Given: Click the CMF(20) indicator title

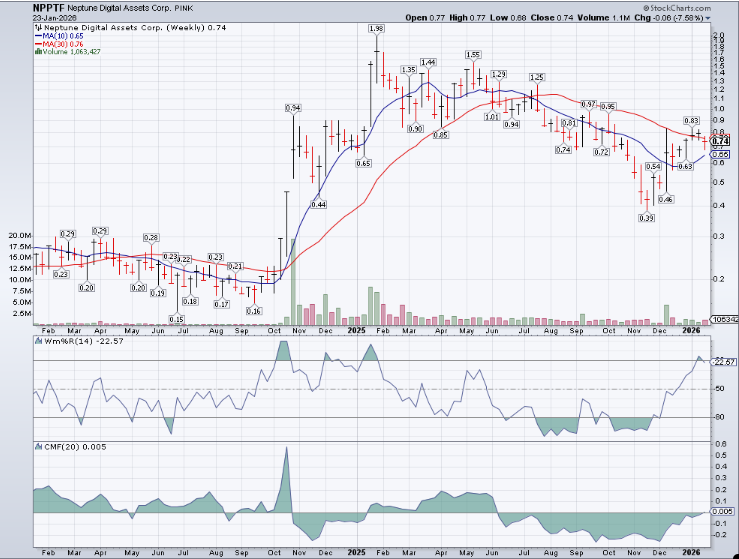Looking at the screenshot, I should tap(53, 443).
